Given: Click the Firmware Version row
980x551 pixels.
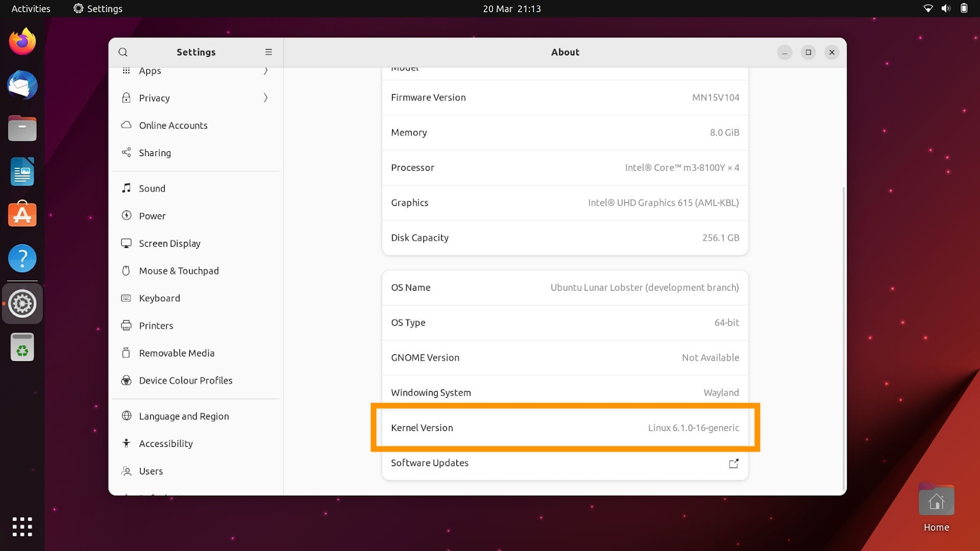Looking at the screenshot, I should tap(565, 97).
